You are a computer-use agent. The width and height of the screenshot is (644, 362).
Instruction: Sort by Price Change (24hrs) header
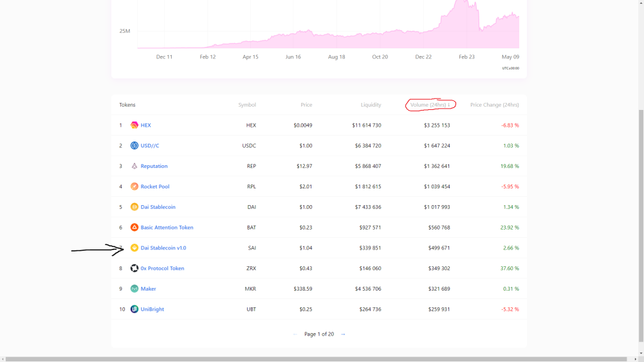pos(495,105)
